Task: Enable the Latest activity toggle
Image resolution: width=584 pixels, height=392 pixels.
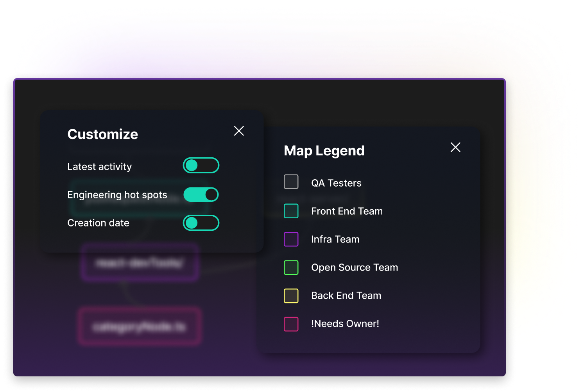Action: [201, 165]
